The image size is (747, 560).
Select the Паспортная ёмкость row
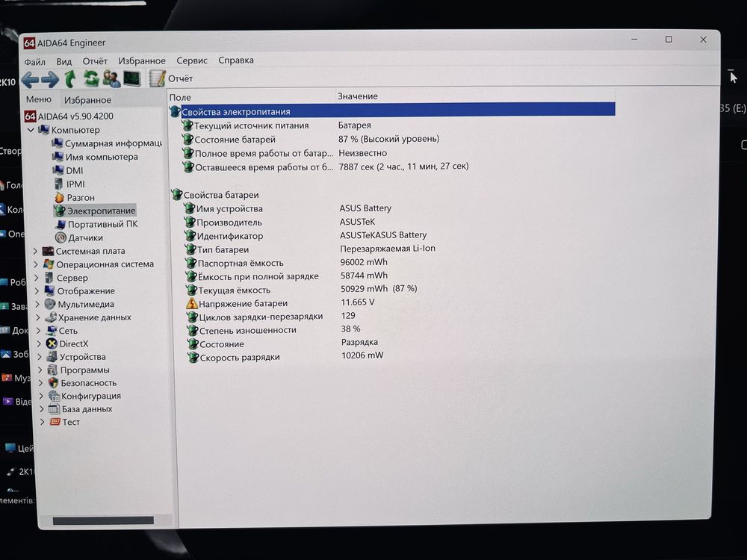(286, 262)
